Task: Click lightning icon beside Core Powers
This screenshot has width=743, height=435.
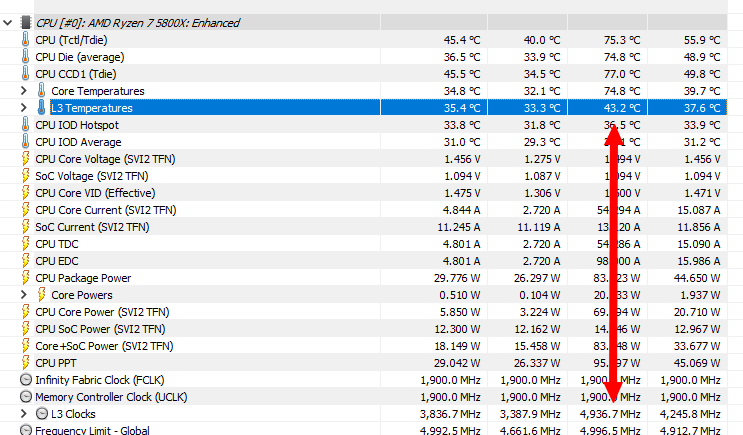Action: pyautogui.click(x=41, y=295)
